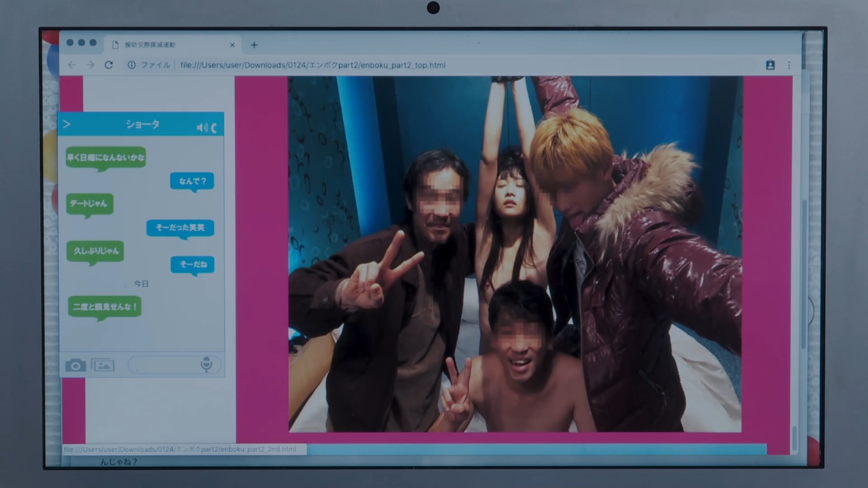Start a call with phone icon
868x488 pixels.
pyautogui.click(x=214, y=128)
